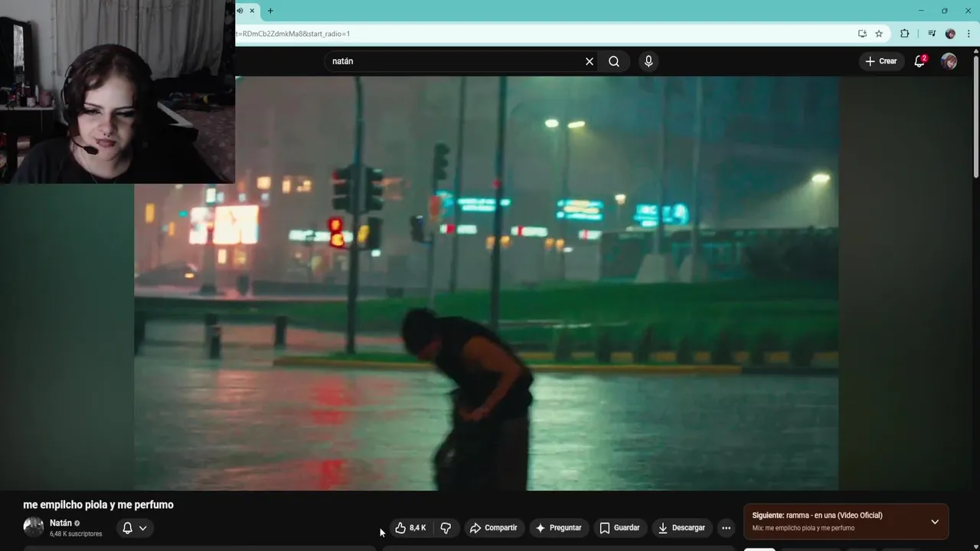
Task: Open Chrome extensions puzzle icon
Action: pyautogui.click(x=905, y=34)
